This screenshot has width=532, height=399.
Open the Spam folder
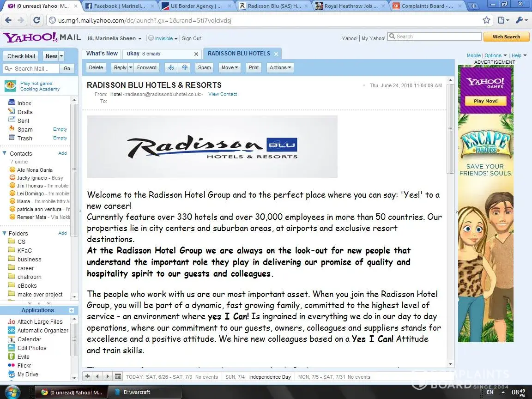coord(25,130)
